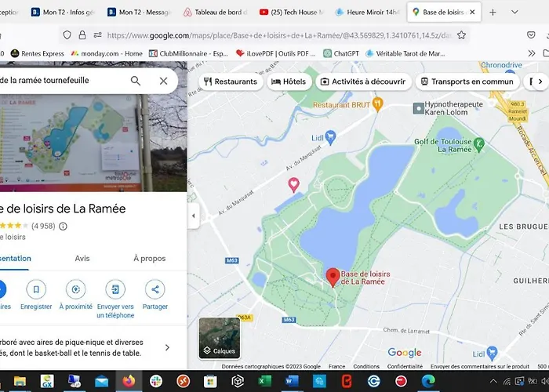This screenshot has height=392, width=549.
Task: Click the (4 958) review count
Action: click(43, 226)
